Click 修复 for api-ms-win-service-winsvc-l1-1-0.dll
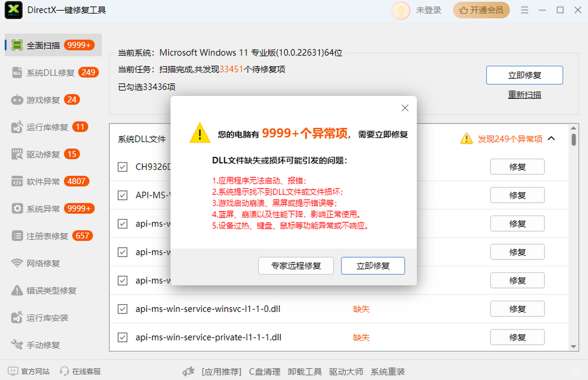The width and height of the screenshot is (588, 380). (x=517, y=309)
